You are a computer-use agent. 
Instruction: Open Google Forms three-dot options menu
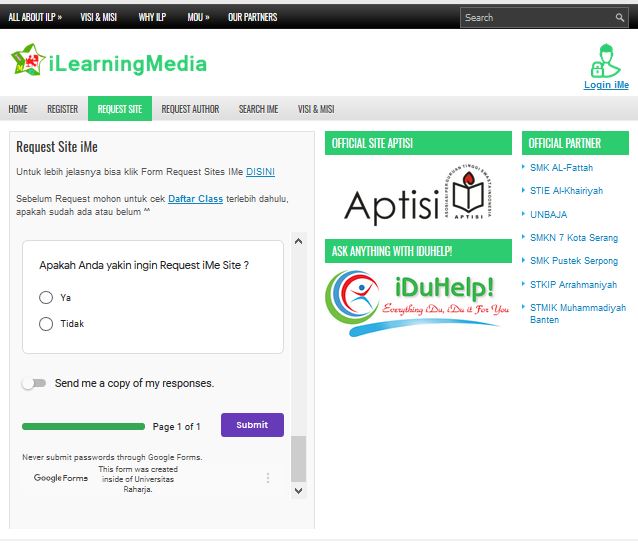(268, 478)
